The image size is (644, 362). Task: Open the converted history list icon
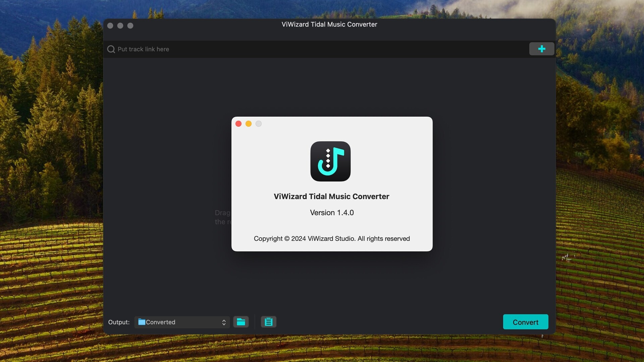point(268,322)
